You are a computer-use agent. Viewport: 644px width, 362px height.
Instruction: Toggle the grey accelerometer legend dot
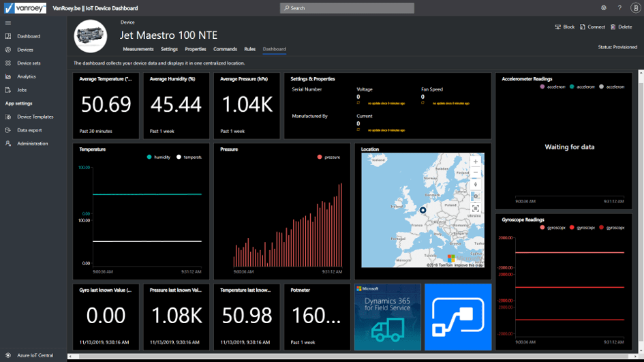pyautogui.click(x=601, y=87)
